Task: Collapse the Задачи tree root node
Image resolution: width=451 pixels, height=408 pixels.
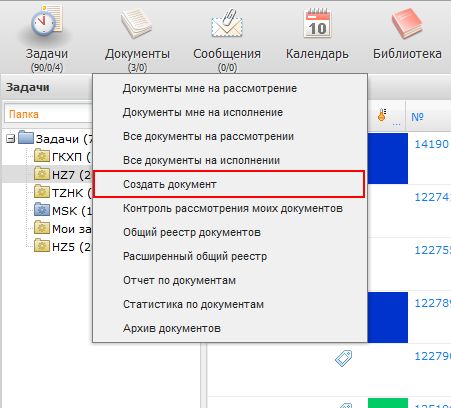Action: click(11, 139)
